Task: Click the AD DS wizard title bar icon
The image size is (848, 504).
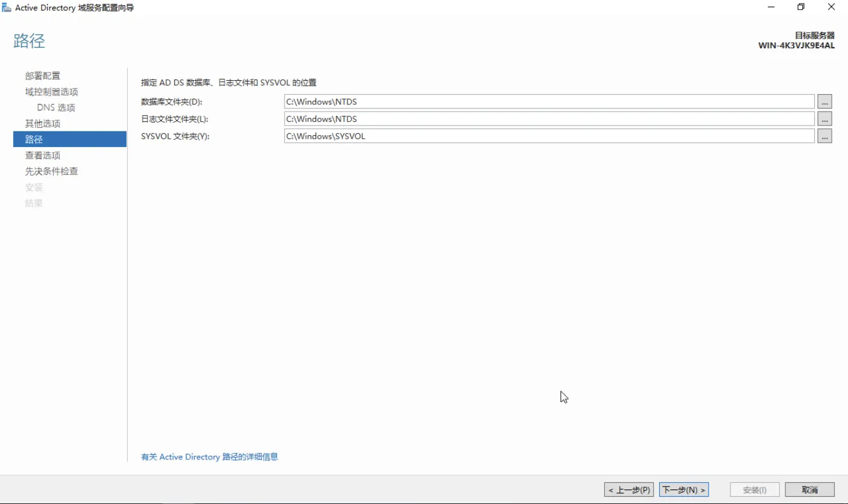Action: click(7, 8)
